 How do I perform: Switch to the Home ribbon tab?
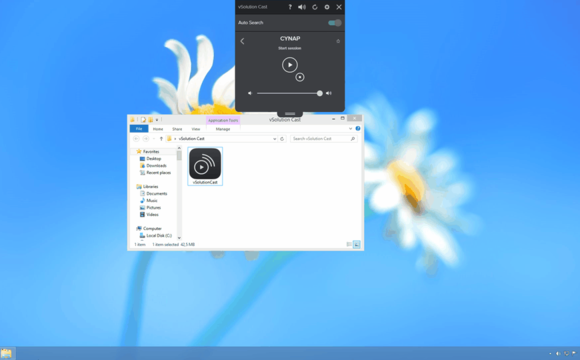[158, 129]
